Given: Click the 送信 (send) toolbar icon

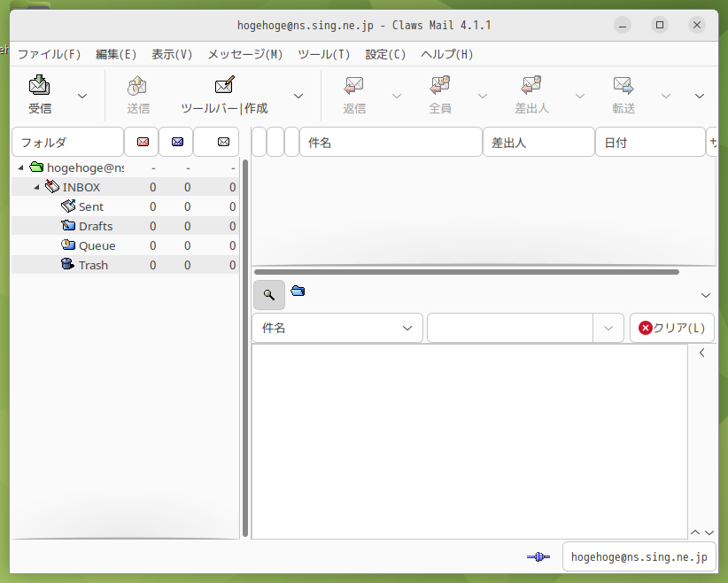Looking at the screenshot, I should point(137,85).
